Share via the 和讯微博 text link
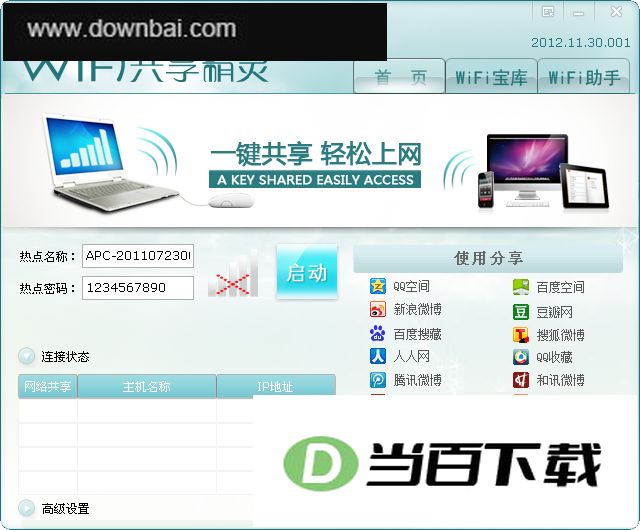This screenshot has height=530, width=640. click(x=560, y=380)
